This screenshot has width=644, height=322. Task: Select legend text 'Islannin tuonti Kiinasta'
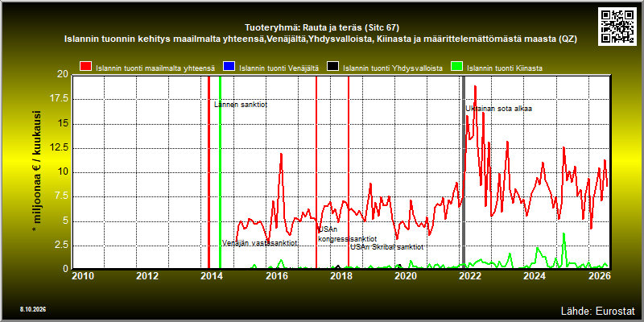505,68
